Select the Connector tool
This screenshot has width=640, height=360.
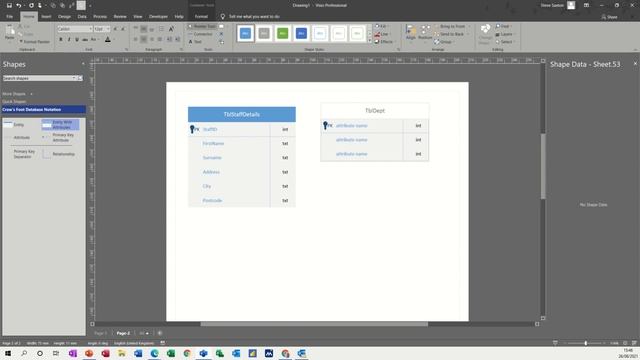point(200,34)
